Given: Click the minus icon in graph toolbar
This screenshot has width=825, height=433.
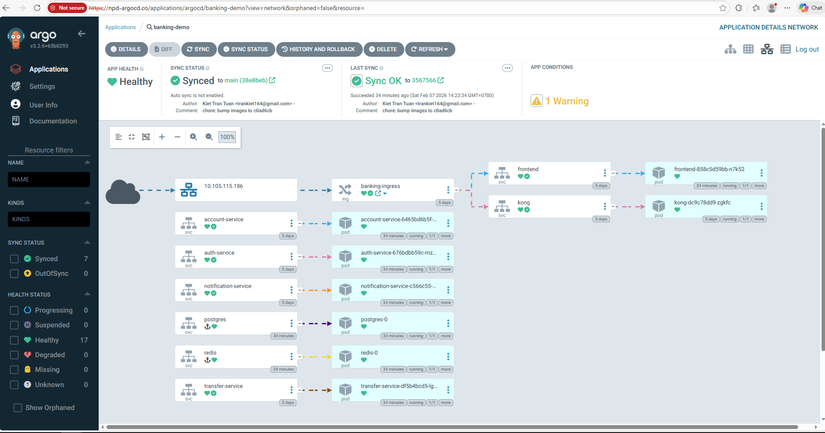Looking at the screenshot, I should pos(177,137).
